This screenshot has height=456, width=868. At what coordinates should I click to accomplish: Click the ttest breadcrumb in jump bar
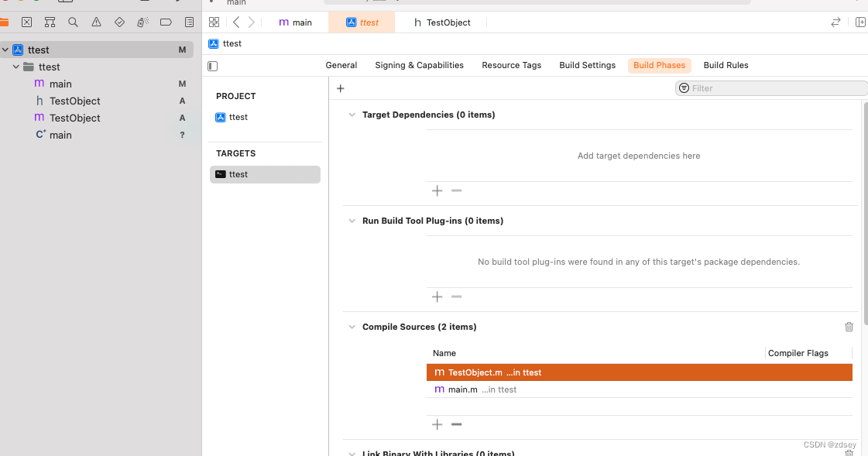point(225,43)
